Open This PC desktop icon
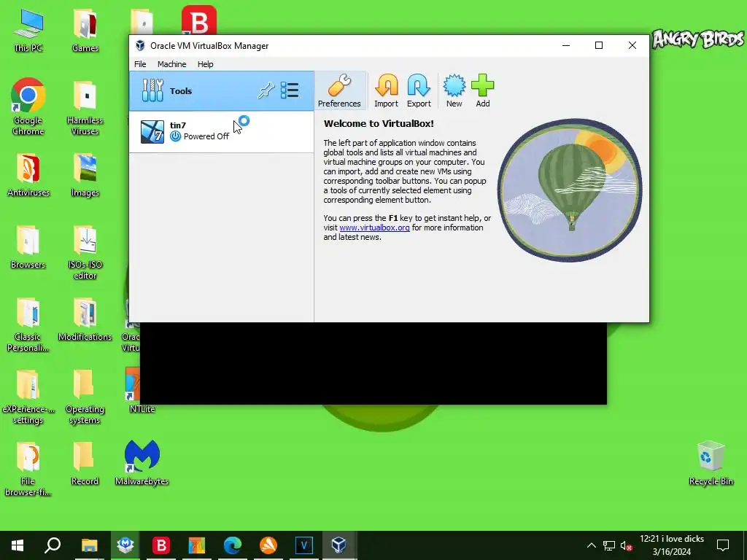This screenshot has width=747, height=560. pyautogui.click(x=28, y=30)
